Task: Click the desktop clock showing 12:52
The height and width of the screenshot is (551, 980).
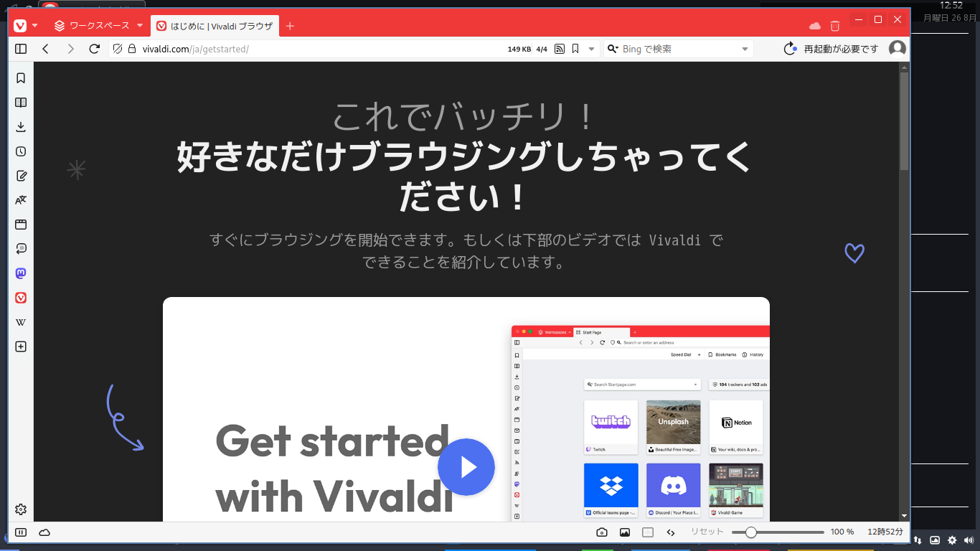Action: (x=951, y=5)
